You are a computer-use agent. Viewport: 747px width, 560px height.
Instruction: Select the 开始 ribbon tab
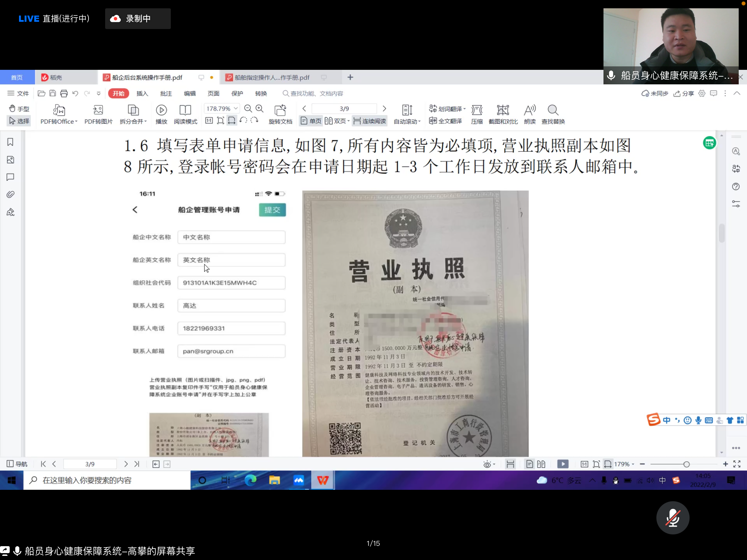coord(118,93)
